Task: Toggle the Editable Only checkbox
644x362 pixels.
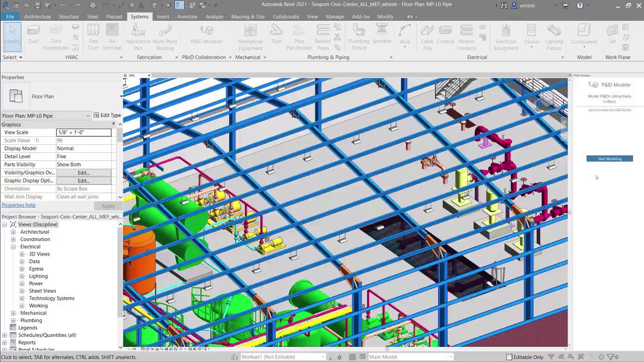Action: point(509,357)
